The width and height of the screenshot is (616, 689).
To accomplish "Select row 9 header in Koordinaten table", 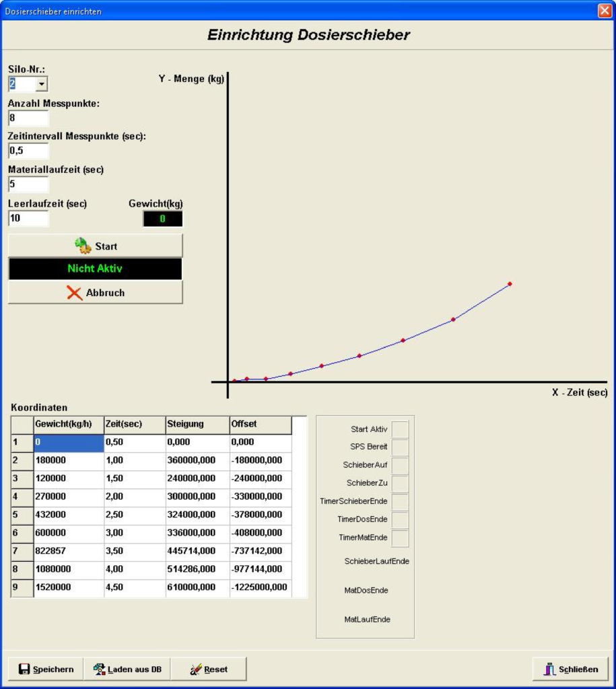I will (22, 587).
